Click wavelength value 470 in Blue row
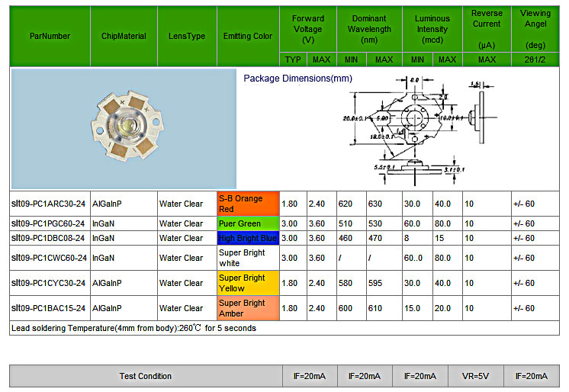 [375, 238]
